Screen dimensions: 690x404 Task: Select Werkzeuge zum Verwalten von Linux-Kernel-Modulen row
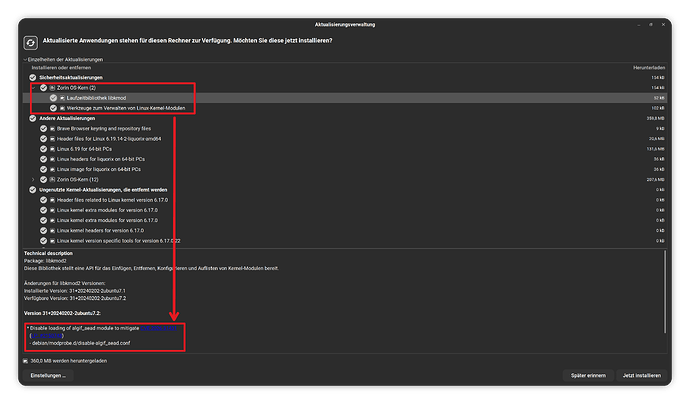click(x=345, y=108)
